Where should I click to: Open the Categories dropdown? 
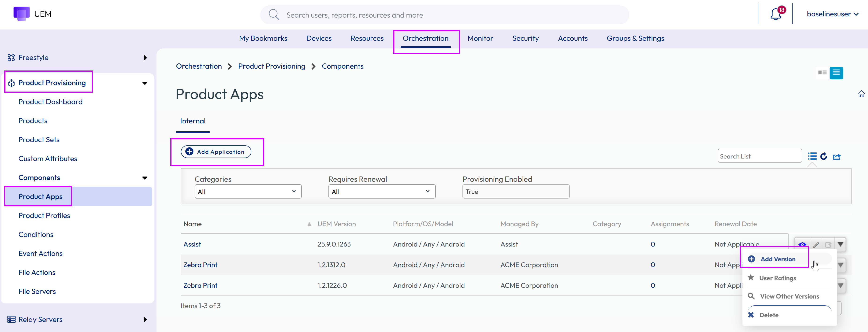point(248,191)
